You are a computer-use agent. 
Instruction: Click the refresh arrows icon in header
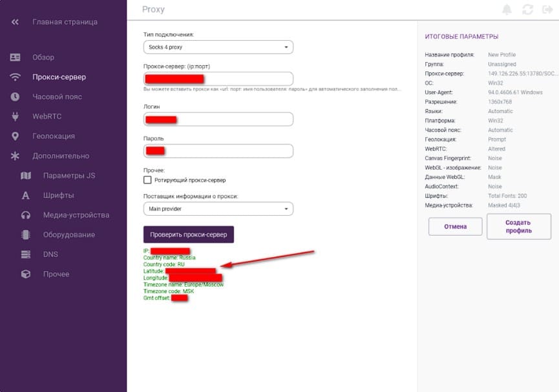coord(527,10)
